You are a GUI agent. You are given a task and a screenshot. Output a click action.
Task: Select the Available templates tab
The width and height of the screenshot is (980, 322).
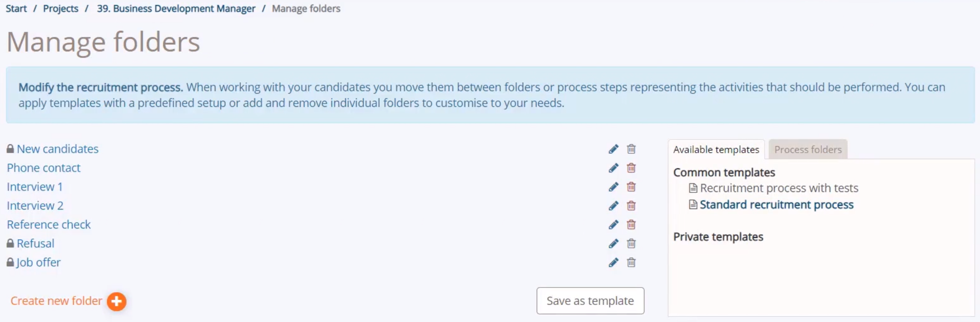[716, 149]
